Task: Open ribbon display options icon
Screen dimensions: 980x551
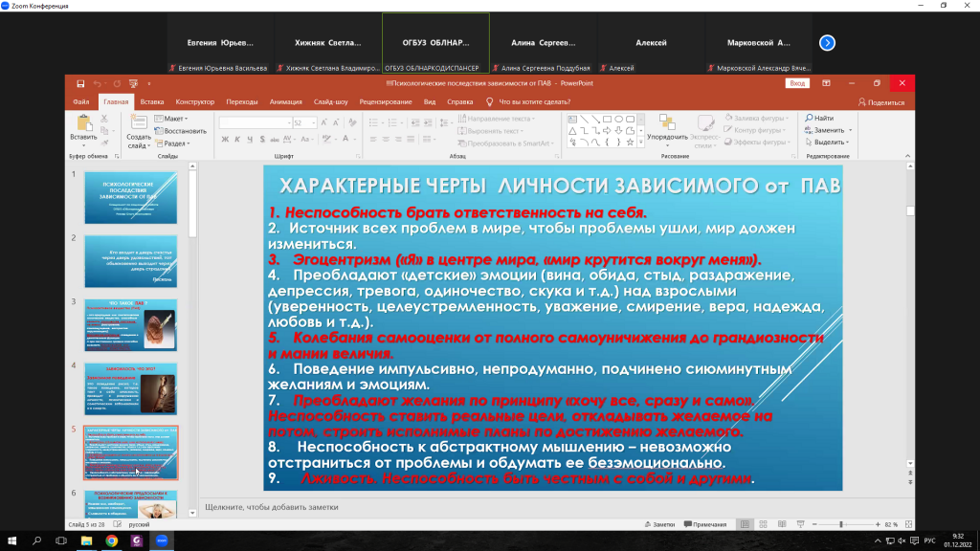Action: point(826,84)
